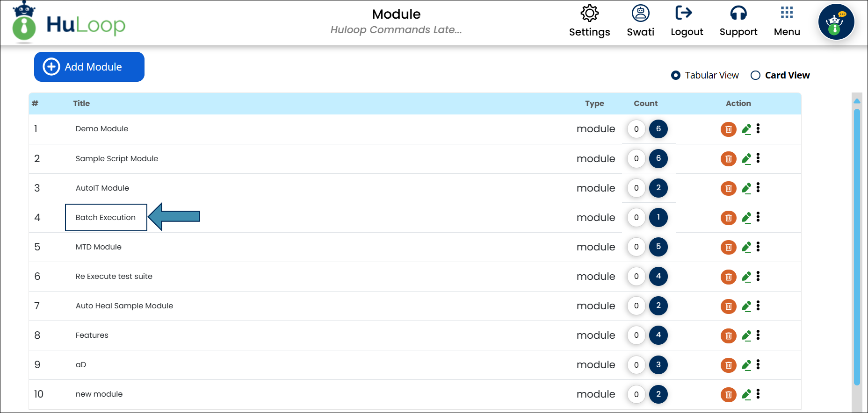Click the Type column header

594,103
